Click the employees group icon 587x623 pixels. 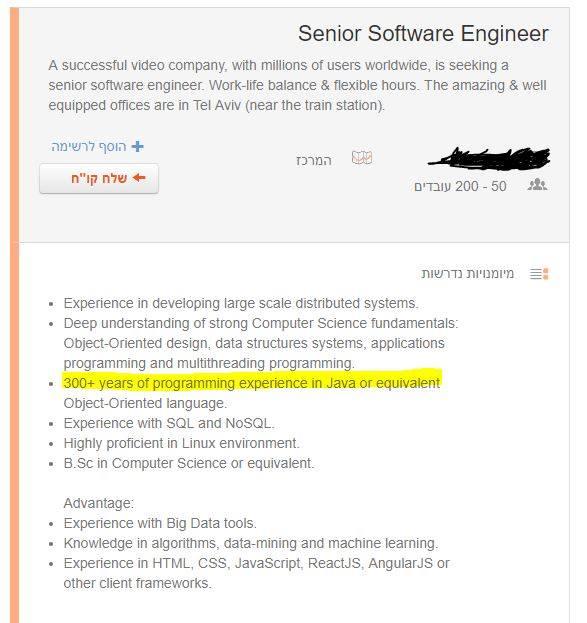pyautogui.click(x=537, y=185)
